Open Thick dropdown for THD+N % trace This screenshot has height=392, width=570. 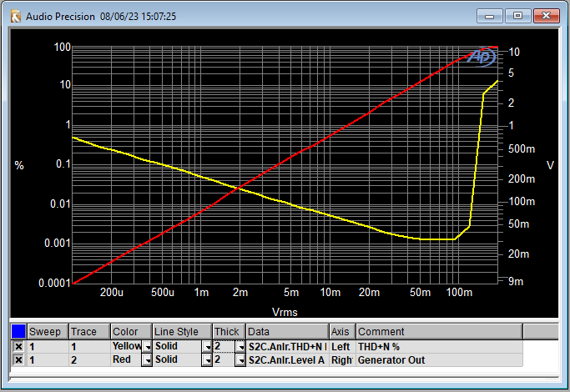pos(240,347)
